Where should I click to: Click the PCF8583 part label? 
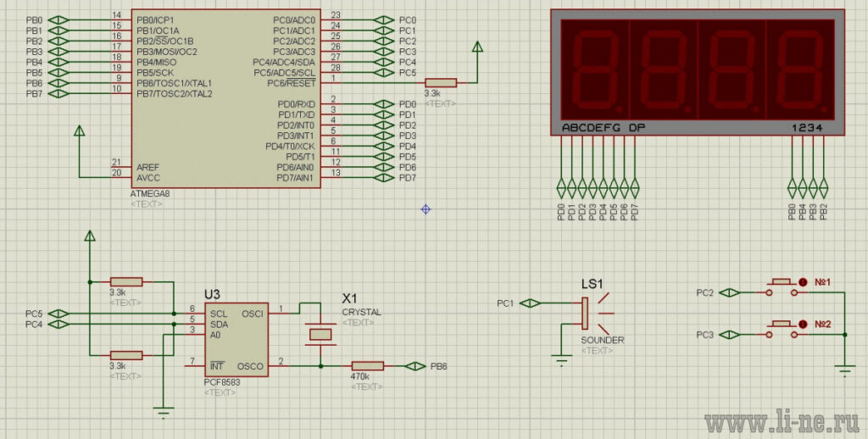point(222,382)
